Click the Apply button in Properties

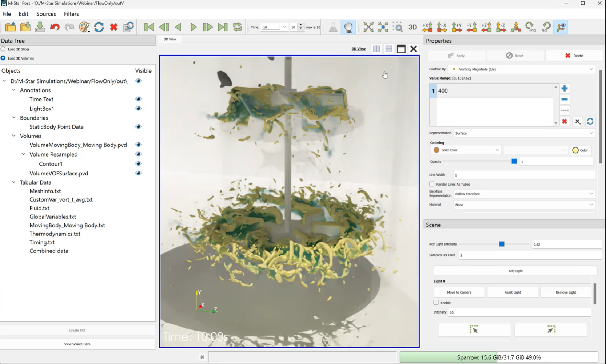(x=457, y=56)
